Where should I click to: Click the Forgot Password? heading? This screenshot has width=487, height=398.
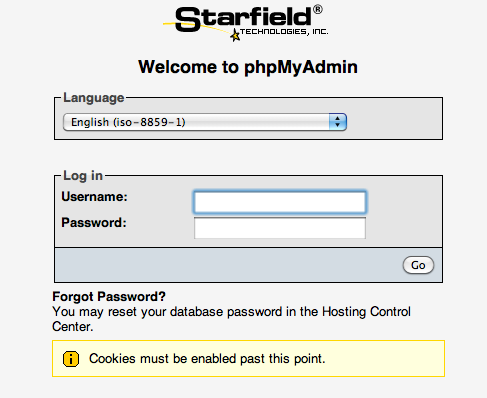[109, 296]
